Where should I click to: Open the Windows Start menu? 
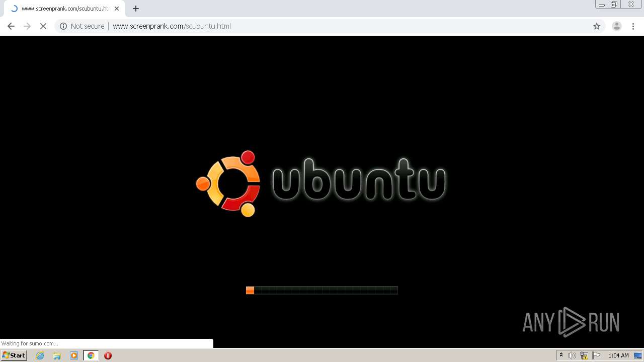(x=14, y=355)
